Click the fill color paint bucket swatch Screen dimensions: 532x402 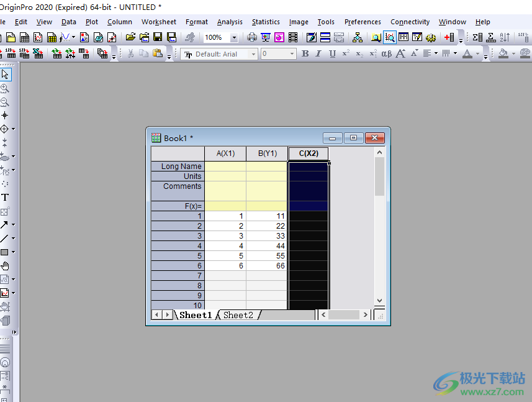tap(503, 53)
